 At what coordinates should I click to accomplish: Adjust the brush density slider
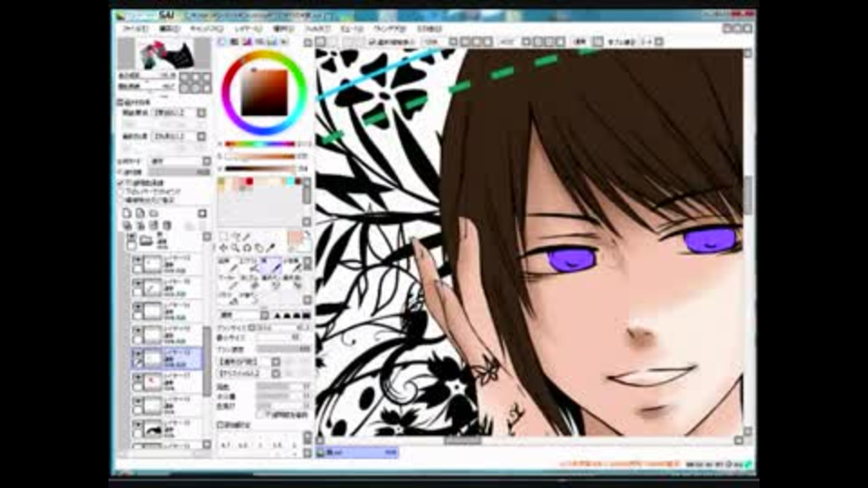click(283, 349)
